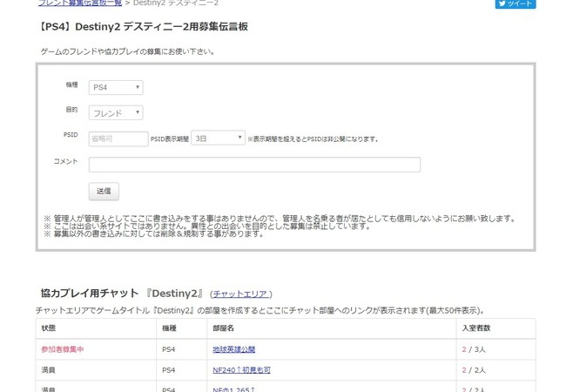Open the 地球英雄公開 room link
This screenshot has width=566, height=392.
tap(234, 349)
